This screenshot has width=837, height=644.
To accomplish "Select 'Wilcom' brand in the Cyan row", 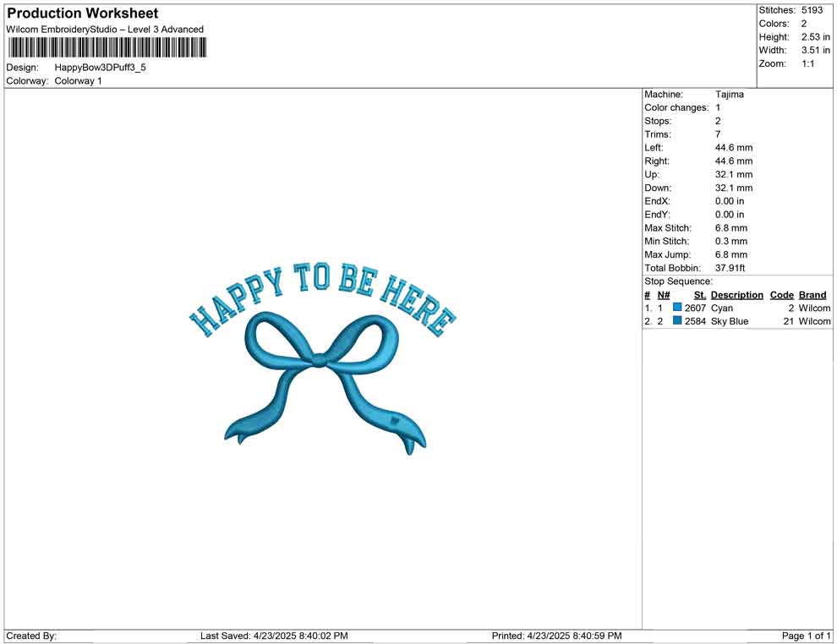I will pos(814,308).
